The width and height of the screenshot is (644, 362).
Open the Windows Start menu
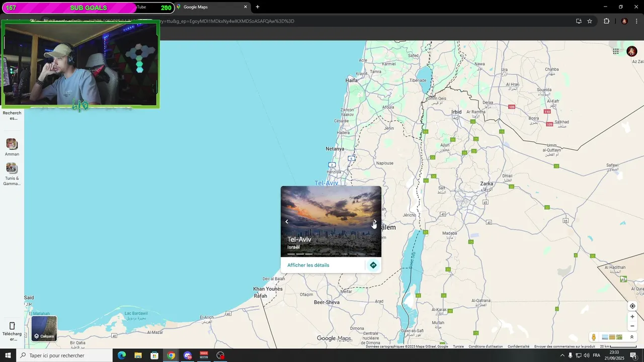pyautogui.click(x=8, y=355)
